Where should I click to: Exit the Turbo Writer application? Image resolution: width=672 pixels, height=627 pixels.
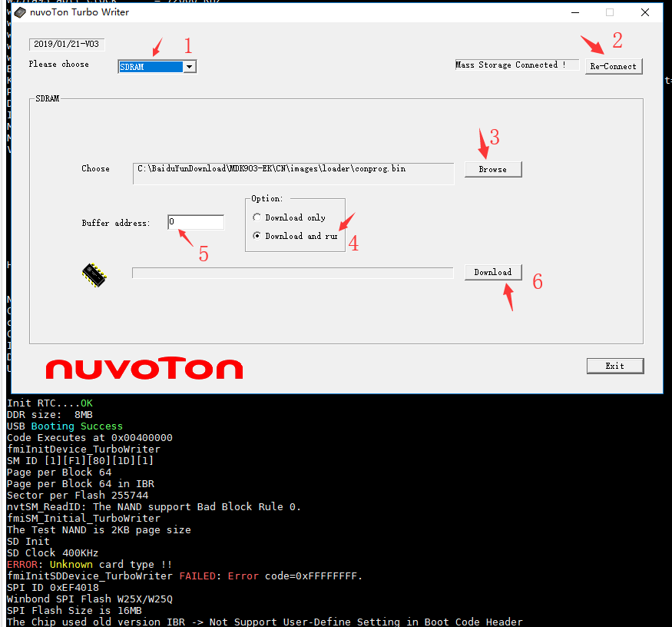pos(615,366)
